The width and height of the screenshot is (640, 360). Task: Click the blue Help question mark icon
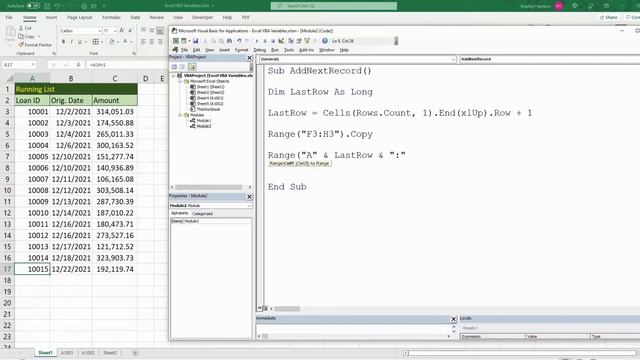click(x=324, y=41)
